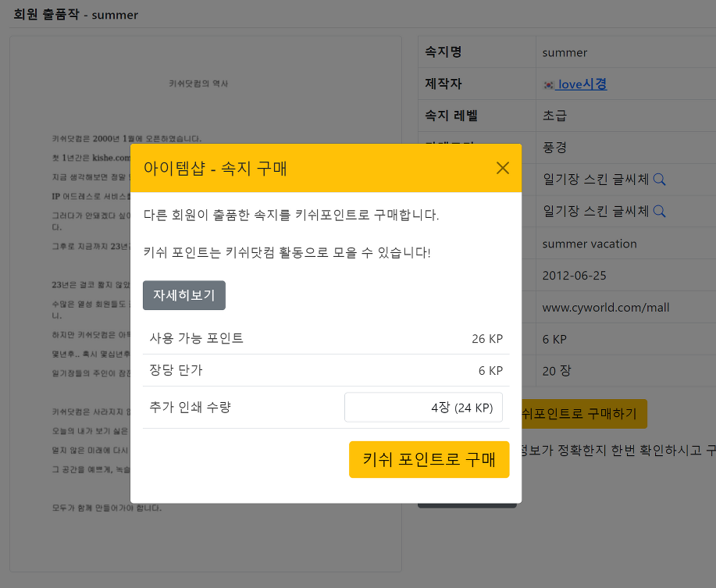This screenshot has width=716, height=588.
Task: Open the love시경 creator profile link
Action: point(582,84)
